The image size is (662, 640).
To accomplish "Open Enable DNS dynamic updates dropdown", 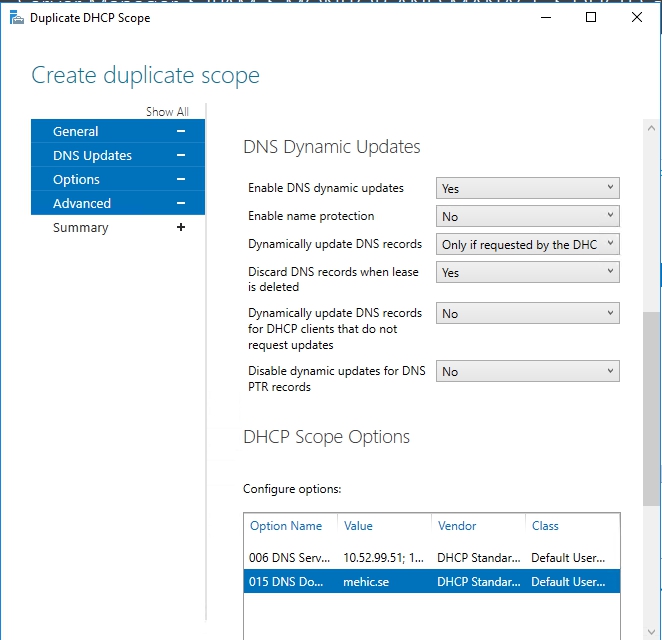I will (529, 188).
